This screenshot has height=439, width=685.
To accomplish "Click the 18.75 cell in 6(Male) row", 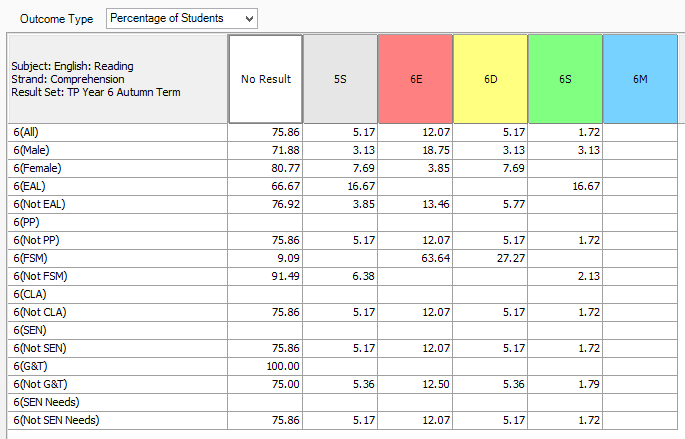I will coord(415,150).
